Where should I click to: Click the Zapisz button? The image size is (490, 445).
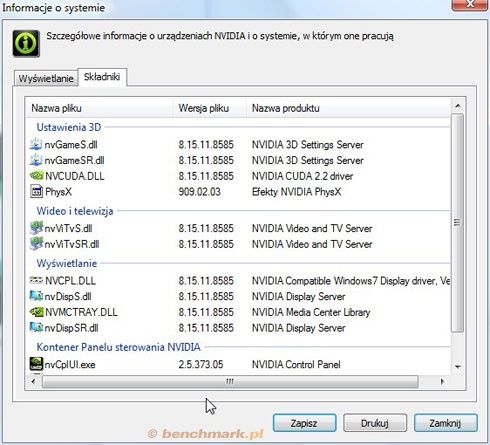point(304,423)
